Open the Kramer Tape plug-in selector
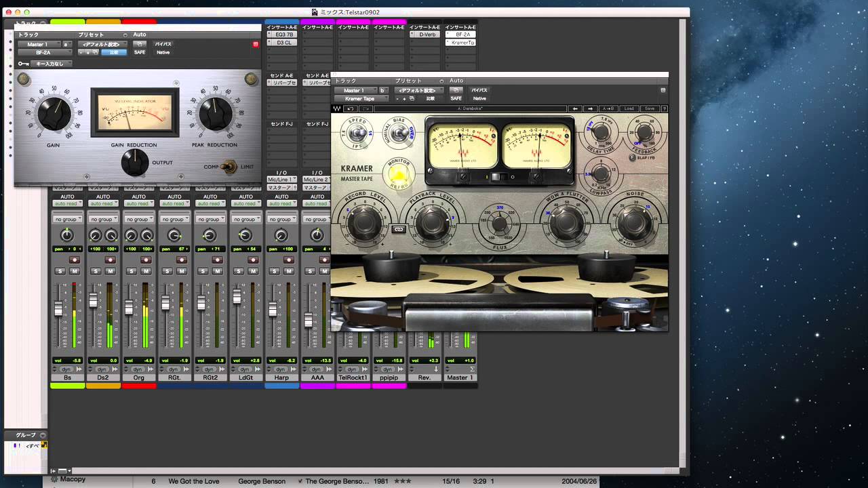Viewport: 868px width, 488px height. [x=362, y=98]
